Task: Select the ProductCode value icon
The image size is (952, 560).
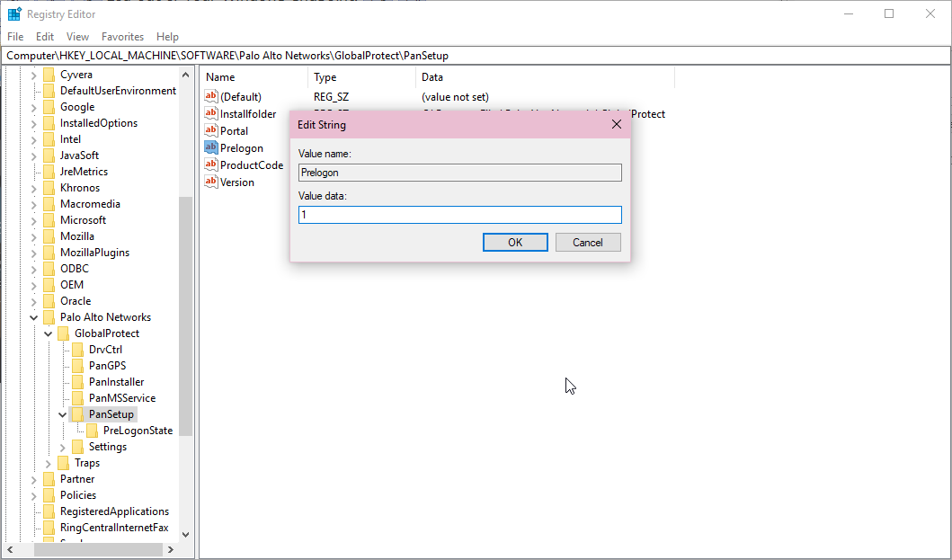Action: click(210, 164)
